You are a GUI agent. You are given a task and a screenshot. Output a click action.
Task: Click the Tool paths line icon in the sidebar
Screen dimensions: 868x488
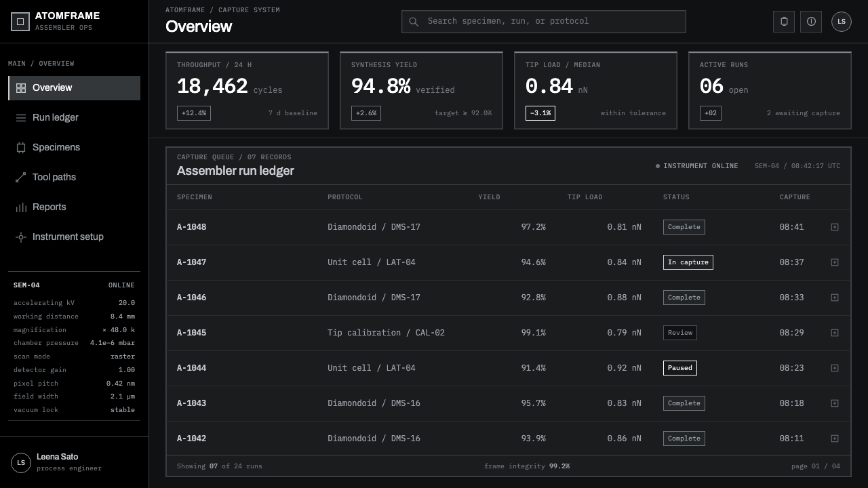(21, 178)
